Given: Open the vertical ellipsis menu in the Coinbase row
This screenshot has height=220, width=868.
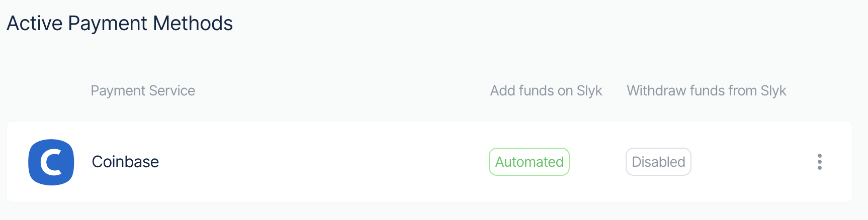Looking at the screenshot, I should pos(819,162).
